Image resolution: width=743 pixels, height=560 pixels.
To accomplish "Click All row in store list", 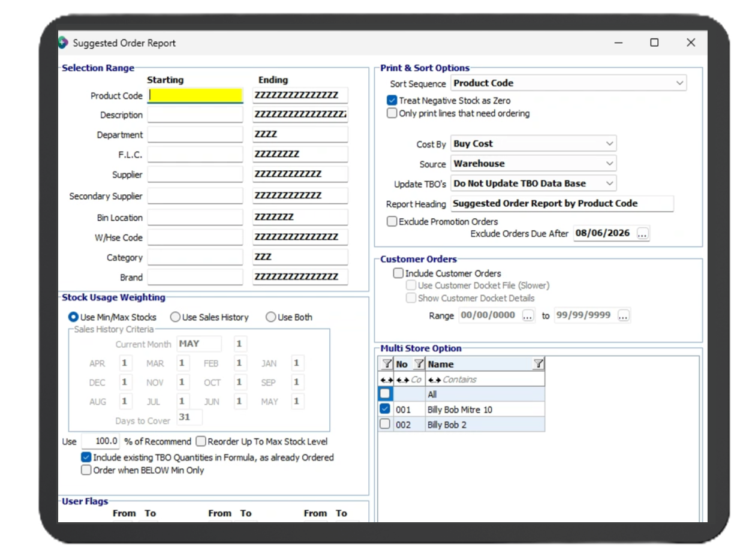I will click(462, 395).
